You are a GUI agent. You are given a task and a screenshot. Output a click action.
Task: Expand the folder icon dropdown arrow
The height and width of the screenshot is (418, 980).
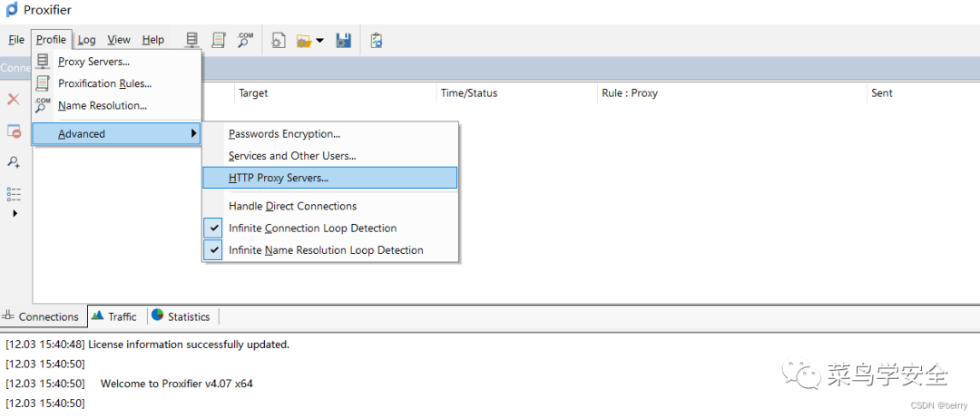(319, 41)
